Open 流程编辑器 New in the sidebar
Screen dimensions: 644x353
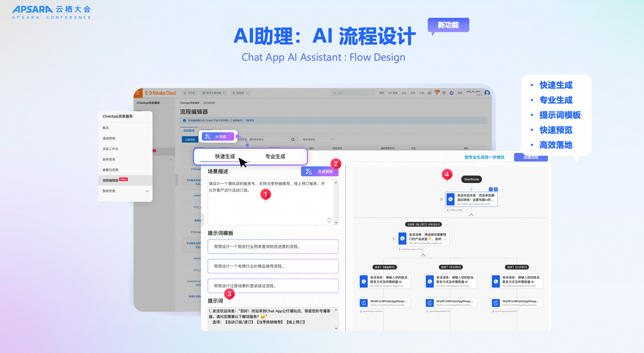(x=125, y=180)
